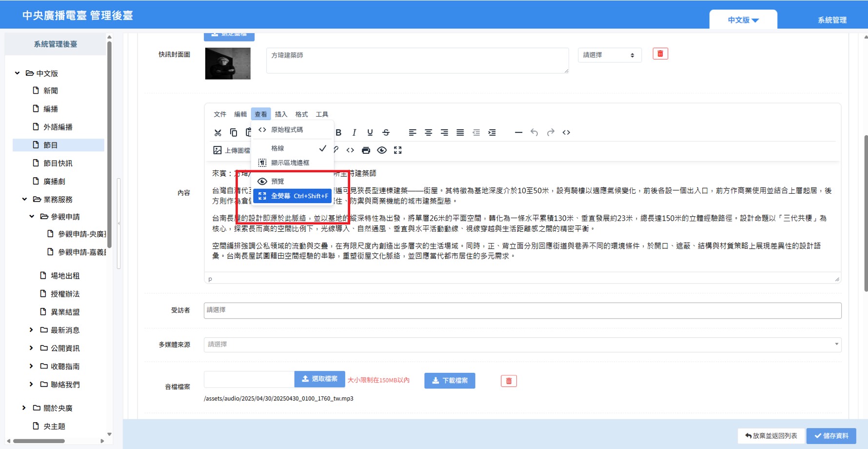Click the 下載檔案 download file button

pyautogui.click(x=450, y=381)
